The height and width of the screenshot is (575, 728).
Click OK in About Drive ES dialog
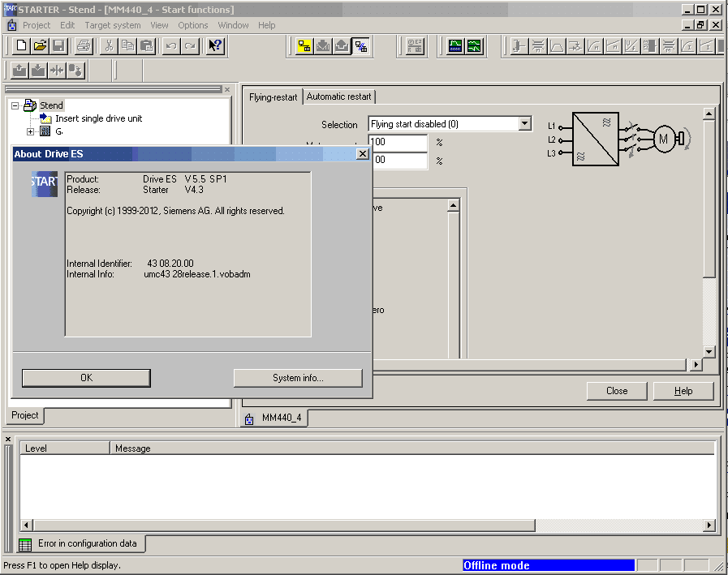tap(86, 378)
